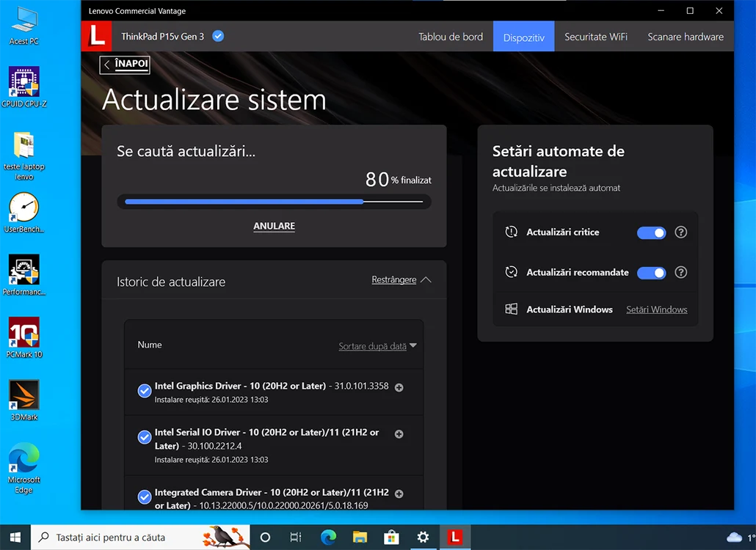Image resolution: width=756 pixels, height=550 pixels.
Task: Click the Actualizări recomandate refresh icon
Action: [511, 272]
